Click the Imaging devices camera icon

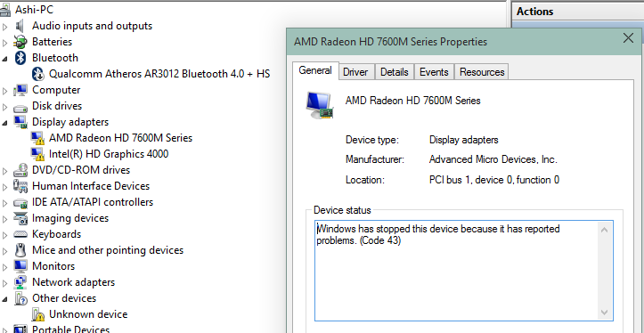coord(20,218)
